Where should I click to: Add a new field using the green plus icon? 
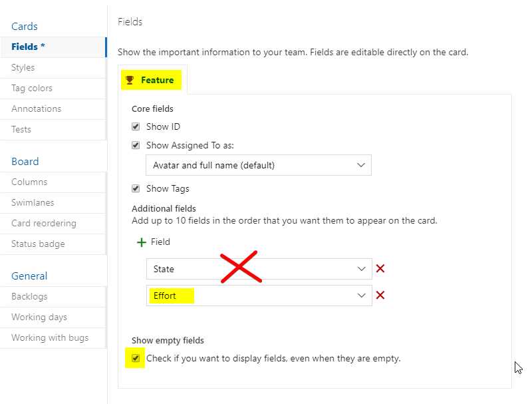coord(142,242)
